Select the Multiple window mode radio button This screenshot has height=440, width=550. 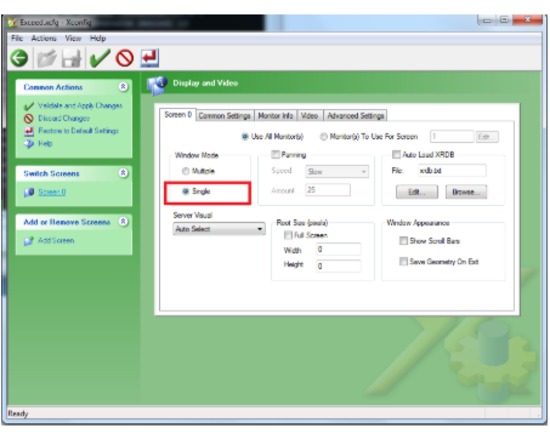click(x=185, y=171)
